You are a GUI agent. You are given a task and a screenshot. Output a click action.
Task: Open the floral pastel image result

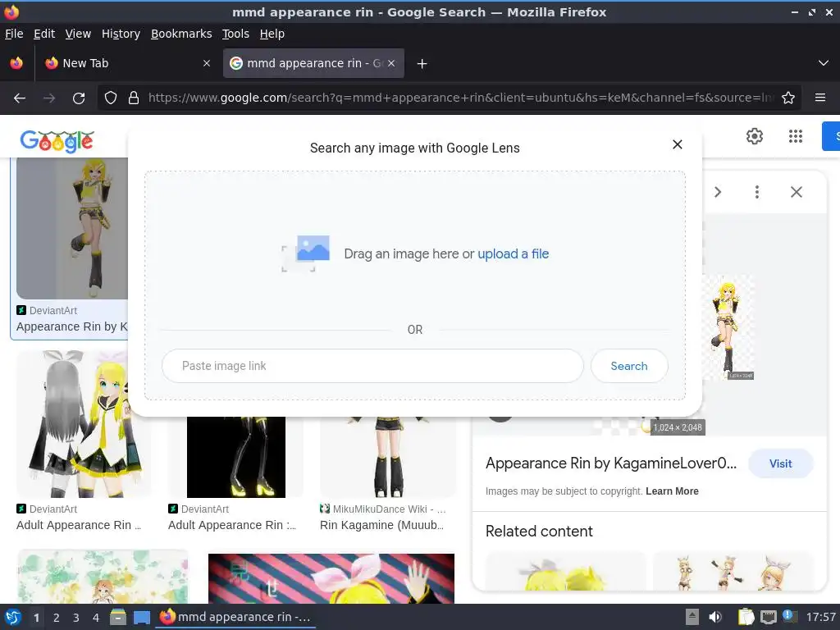[x=103, y=577]
